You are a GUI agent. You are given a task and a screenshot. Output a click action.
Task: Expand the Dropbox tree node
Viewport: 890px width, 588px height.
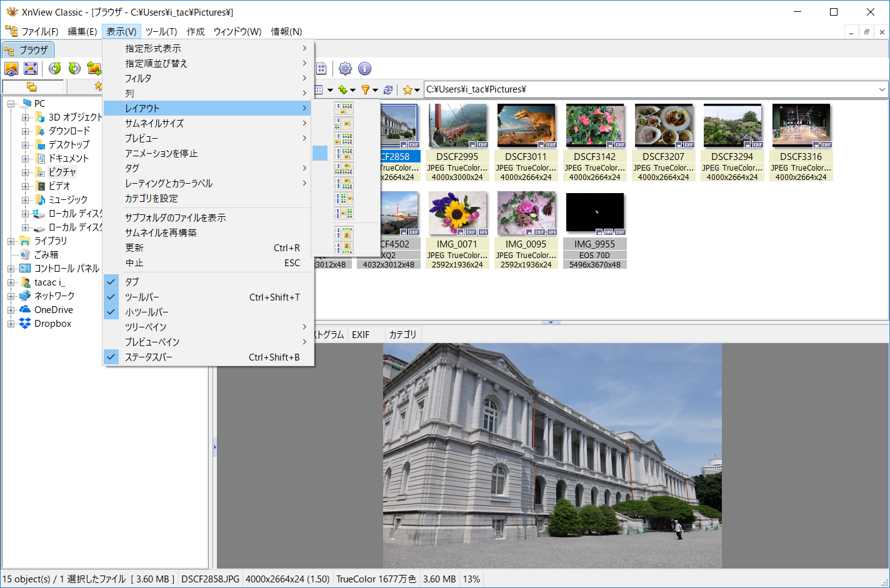(x=11, y=324)
